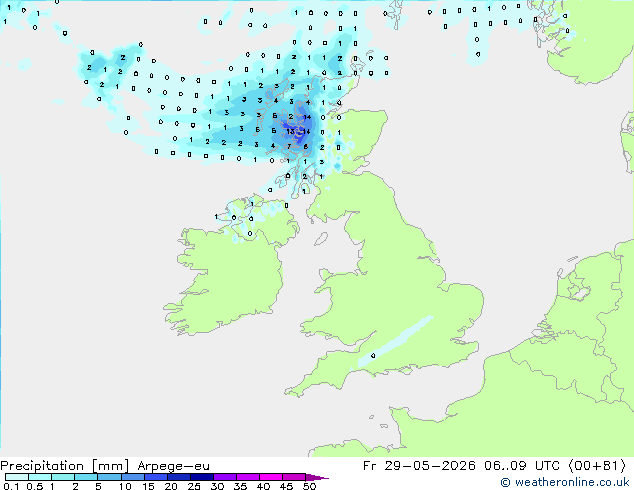
Task: Click the "0.5" legend scale label
Action: [x=34, y=486]
